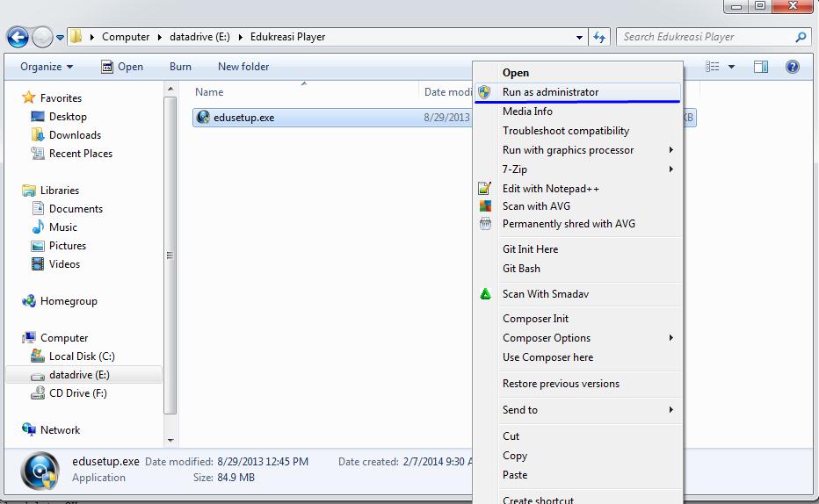Change the view with the view icon
Screen dimensions: 819x504
click(x=713, y=67)
